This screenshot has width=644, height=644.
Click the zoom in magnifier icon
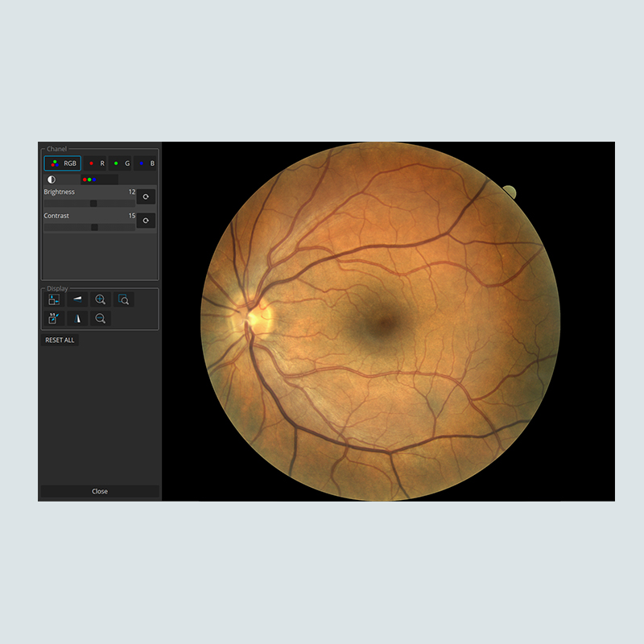pyautogui.click(x=101, y=299)
